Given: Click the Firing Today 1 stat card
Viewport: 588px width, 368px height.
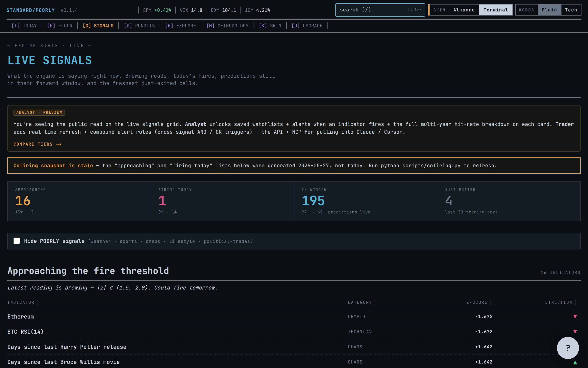Looking at the screenshot, I should 222,201.
